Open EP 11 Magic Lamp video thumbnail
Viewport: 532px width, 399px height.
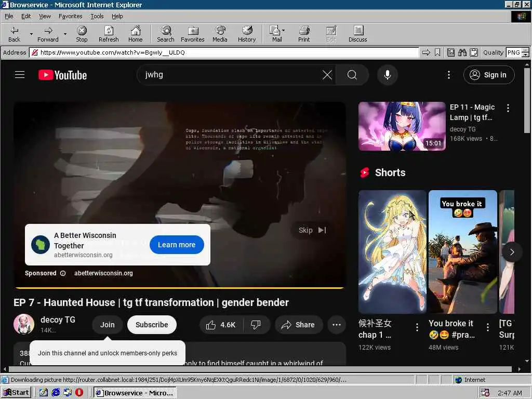(402, 126)
